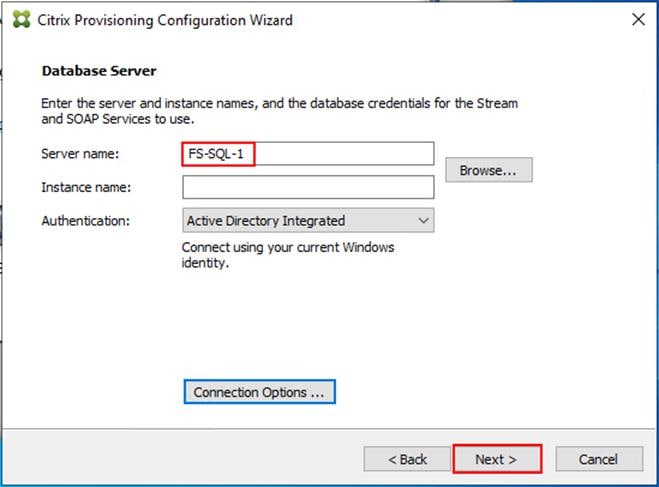This screenshot has width=659, height=487.
Task: Open the Authentication dropdown
Action: (308, 221)
